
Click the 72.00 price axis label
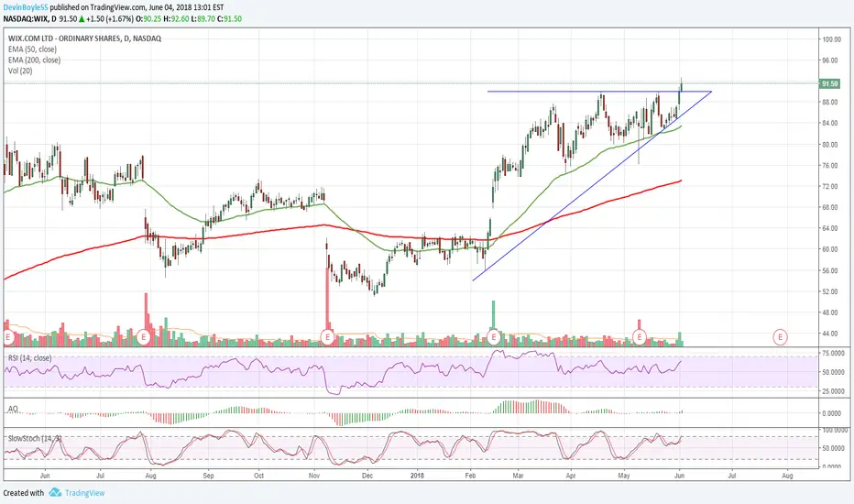pyautogui.click(x=830, y=186)
